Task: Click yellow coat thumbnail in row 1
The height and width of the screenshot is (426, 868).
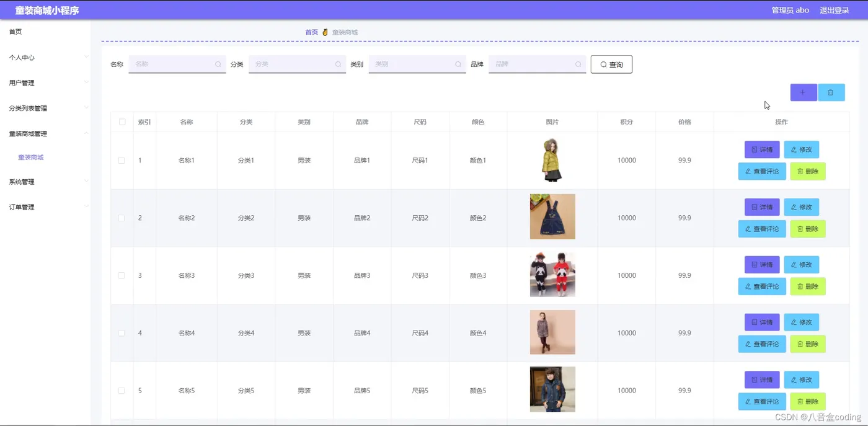Action: [x=552, y=160]
